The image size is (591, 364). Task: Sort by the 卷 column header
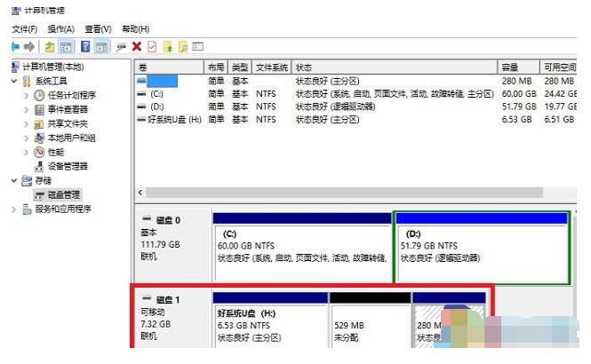point(169,67)
